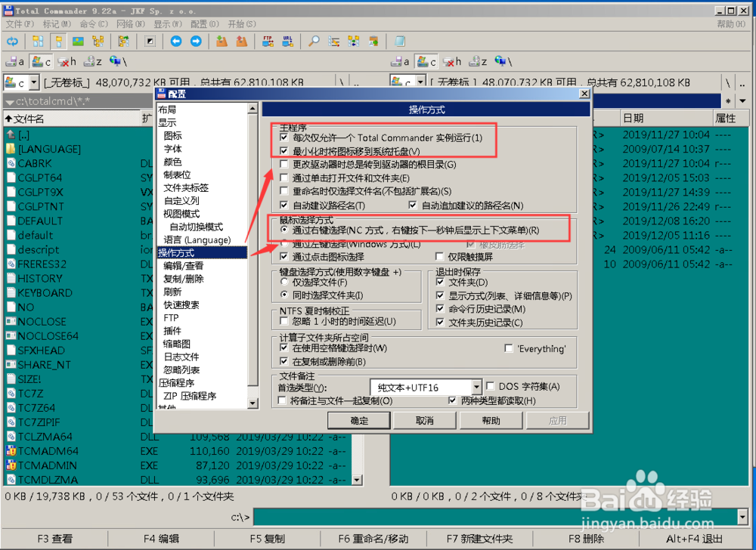Click left file list scroll-down arrow
The image size is (756, 550).
(357, 480)
